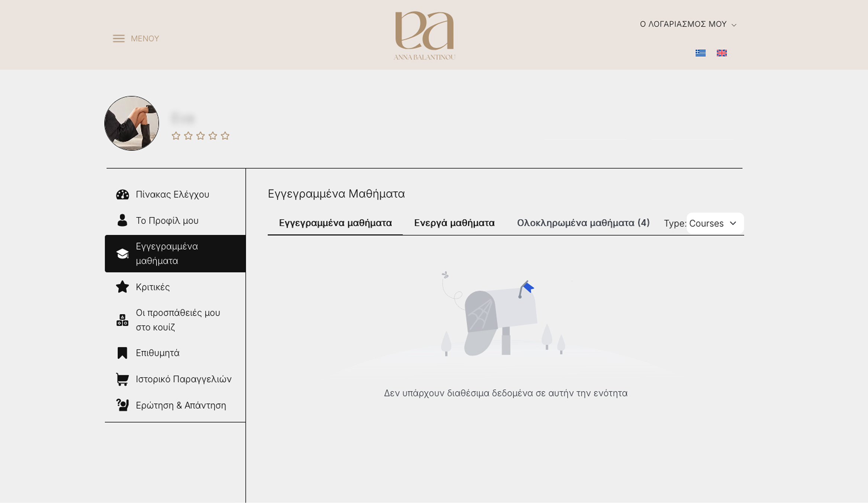Click the star icon next to Κριτικές
Screen dimensions: 868x503
click(x=123, y=286)
